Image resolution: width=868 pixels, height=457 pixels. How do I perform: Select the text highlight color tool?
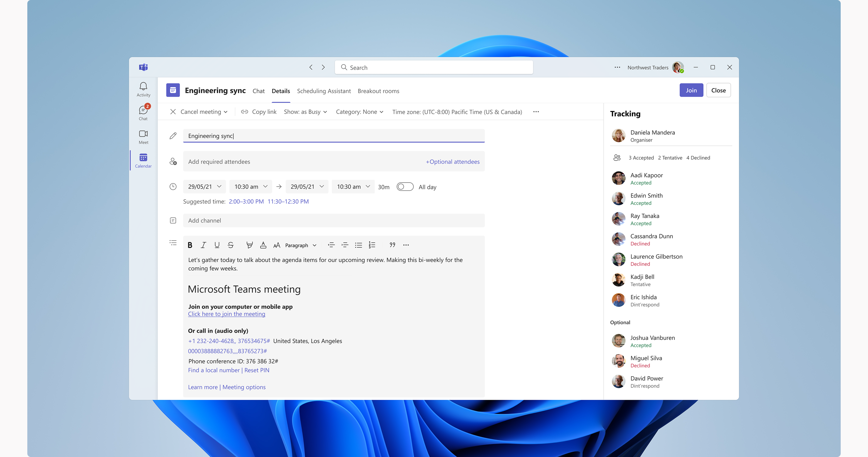tap(249, 245)
